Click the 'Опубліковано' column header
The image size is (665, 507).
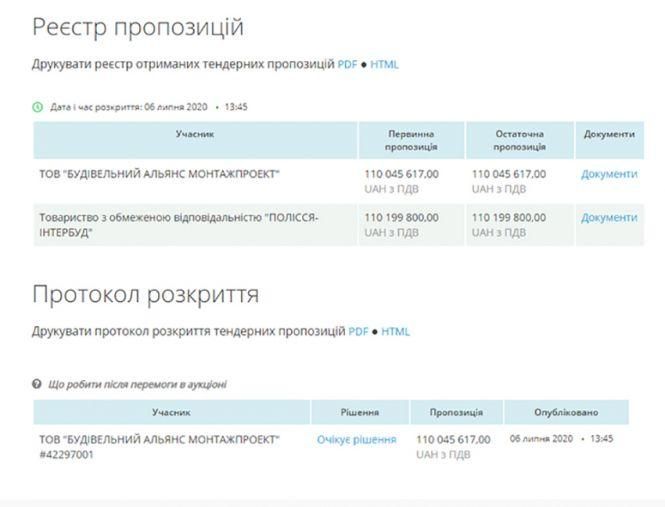point(566,412)
